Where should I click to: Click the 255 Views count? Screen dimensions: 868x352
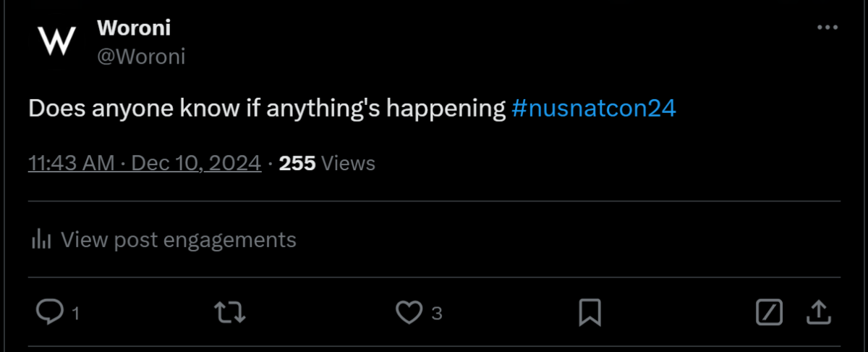(327, 163)
